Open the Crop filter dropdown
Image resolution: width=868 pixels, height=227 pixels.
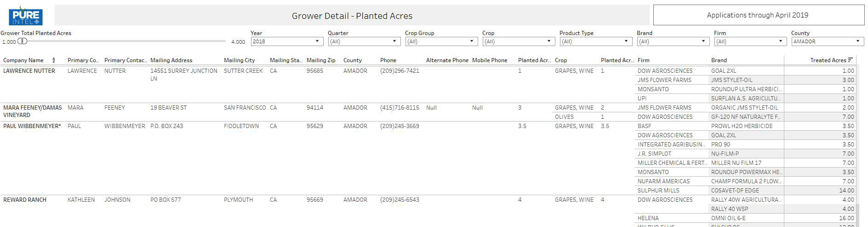(x=518, y=41)
